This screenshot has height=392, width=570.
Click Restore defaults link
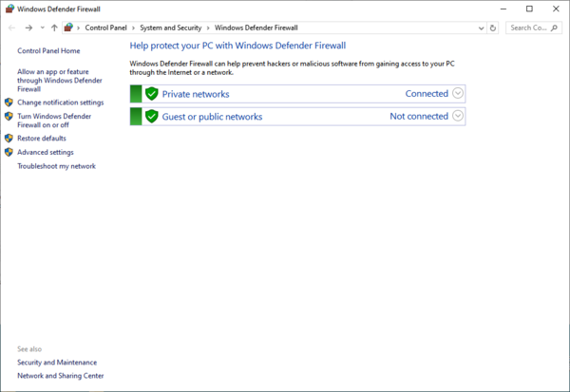42,138
